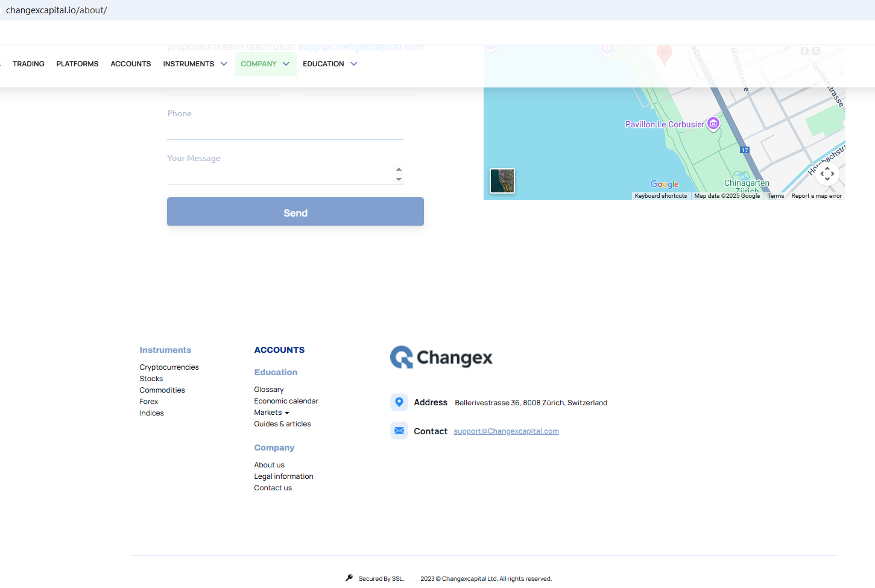Click the Google logo on map
Image resolution: width=875 pixels, height=588 pixels.
point(664,185)
